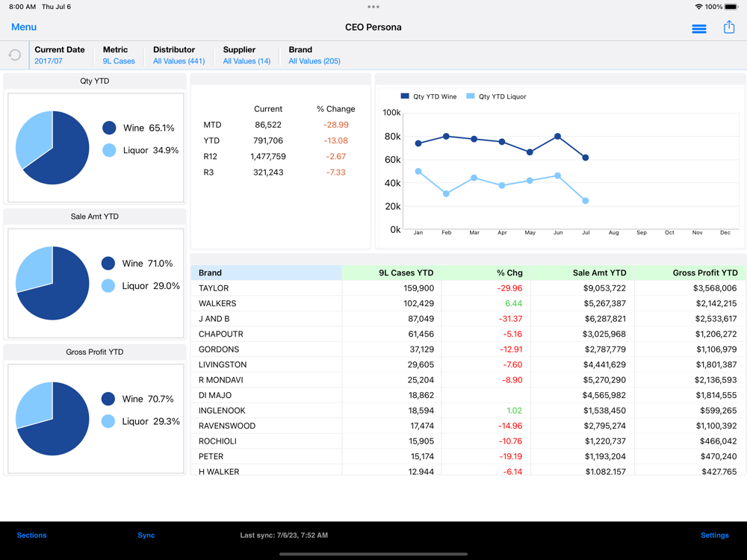The width and height of the screenshot is (747, 560).
Task: Tap the MTD current value 86,522
Action: tap(268, 125)
